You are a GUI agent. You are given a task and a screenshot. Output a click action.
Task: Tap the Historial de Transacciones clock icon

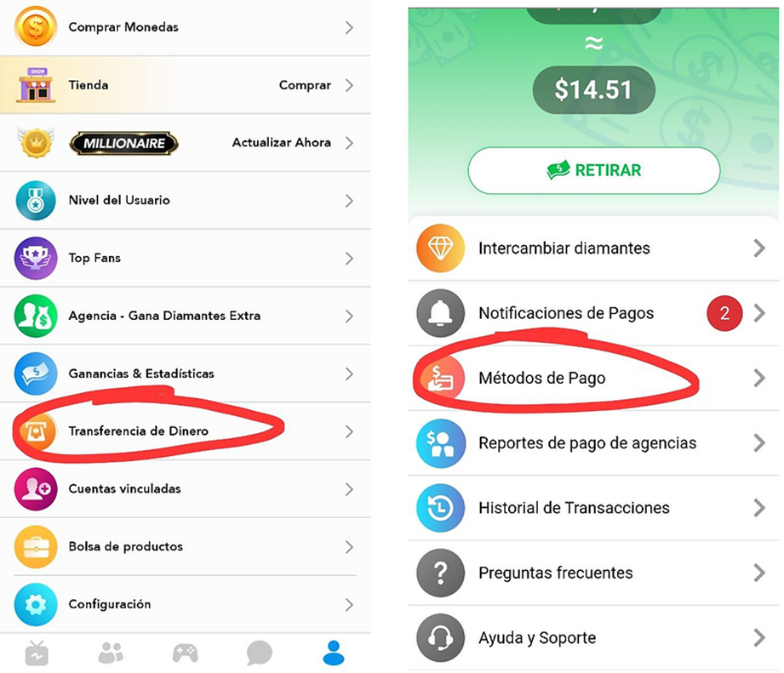(x=440, y=508)
